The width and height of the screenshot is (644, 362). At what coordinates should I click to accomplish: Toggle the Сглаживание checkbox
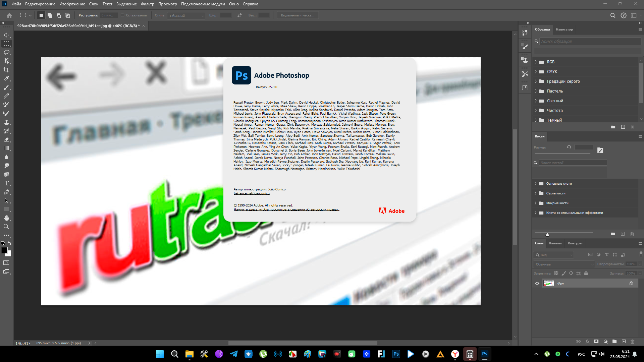click(123, 15)
